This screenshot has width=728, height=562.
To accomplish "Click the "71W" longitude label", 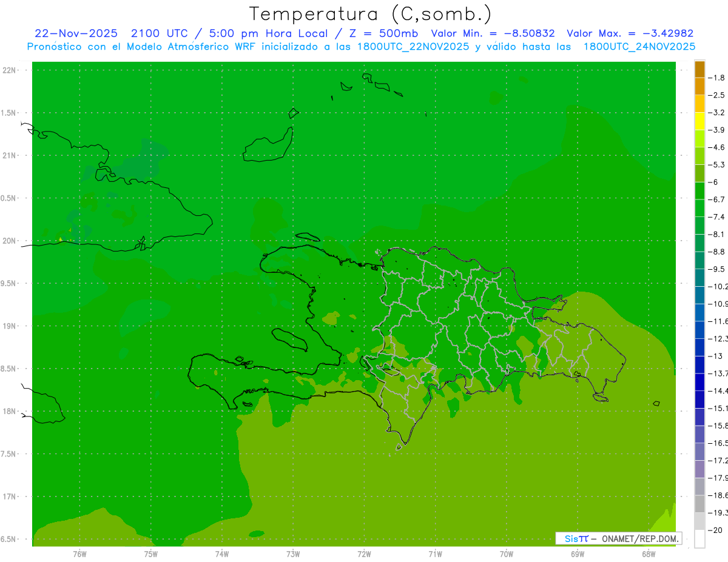I will pos(435,554).
